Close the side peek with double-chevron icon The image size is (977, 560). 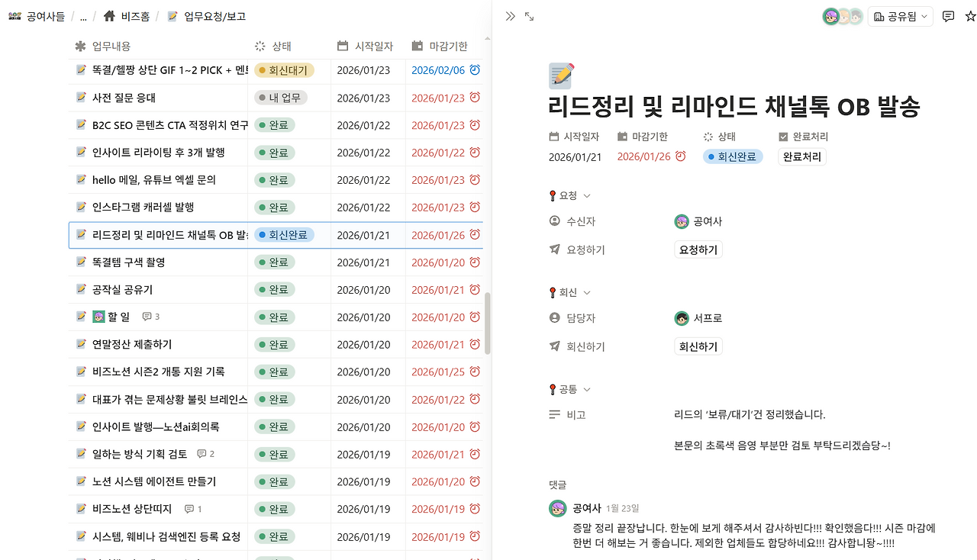[x=510, y=14]
